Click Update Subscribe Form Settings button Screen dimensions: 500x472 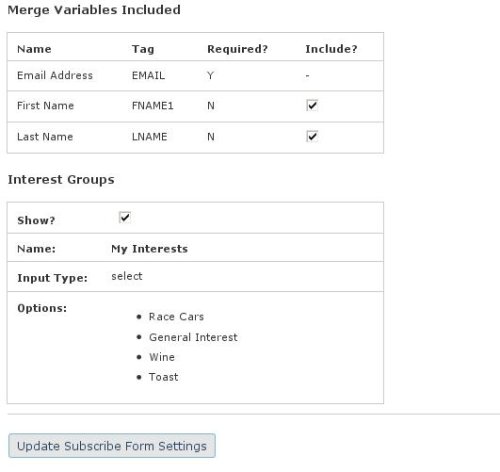pos(112,446)
